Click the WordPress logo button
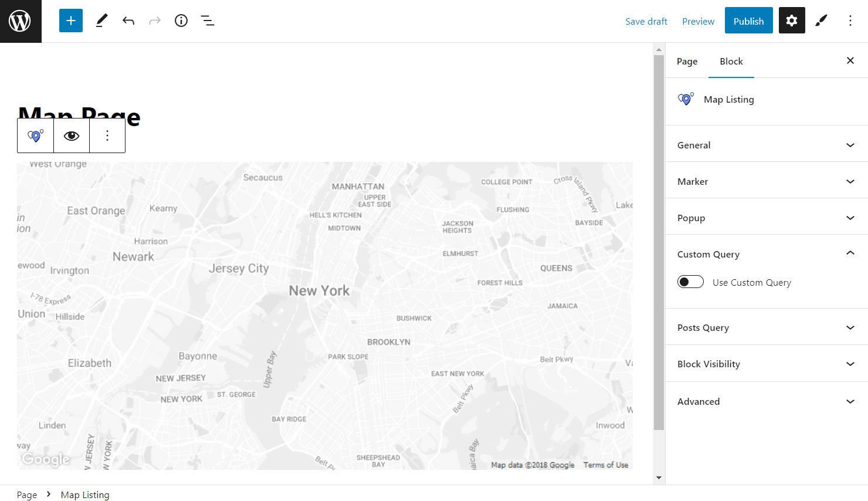This screenshot has height=501, width=868. click(21, 21)
